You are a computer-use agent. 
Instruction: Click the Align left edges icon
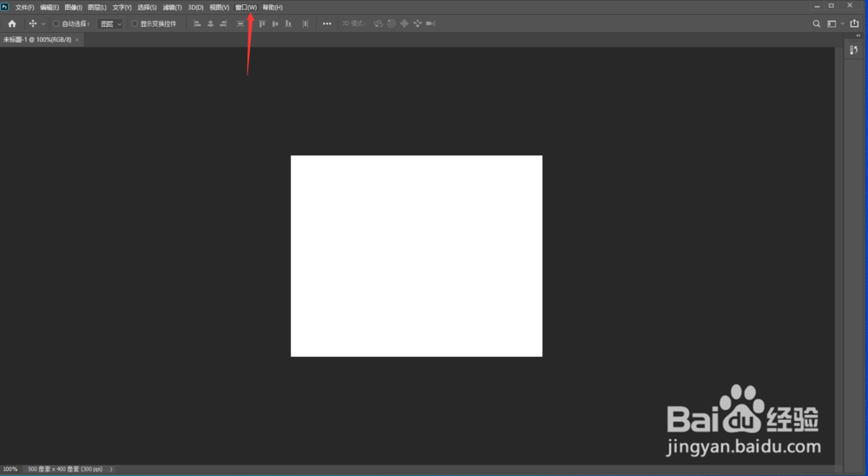tap(197, 23)
